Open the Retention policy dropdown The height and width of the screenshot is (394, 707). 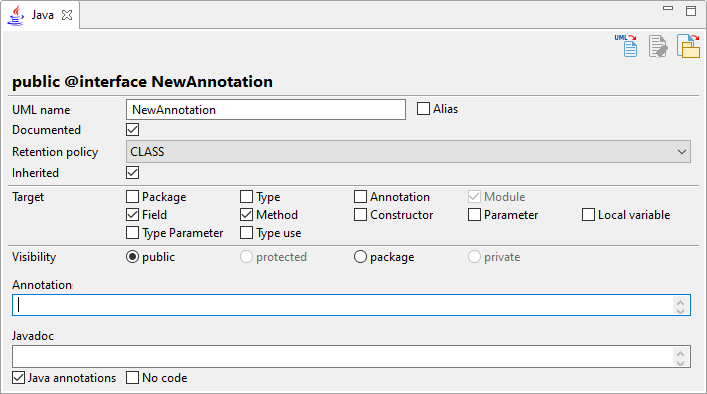pos(408,151)
